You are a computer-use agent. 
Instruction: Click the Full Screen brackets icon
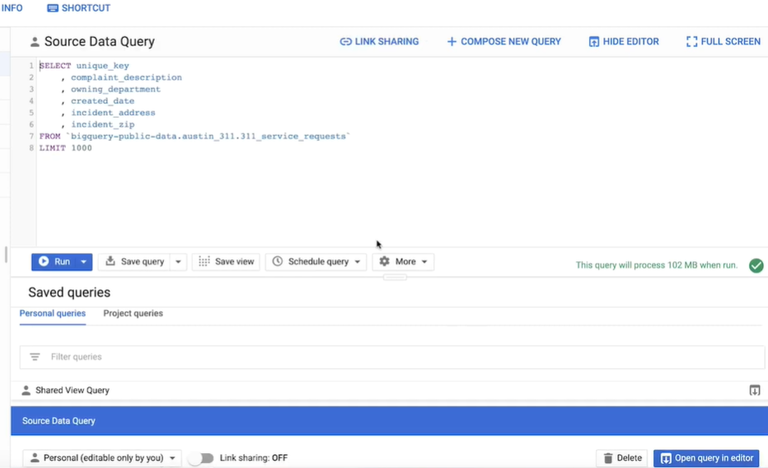pyautogui.click(x=692, y=42)
